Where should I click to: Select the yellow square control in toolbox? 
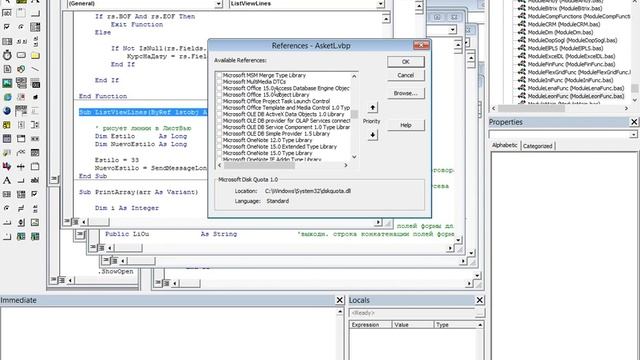pos(7,125)
